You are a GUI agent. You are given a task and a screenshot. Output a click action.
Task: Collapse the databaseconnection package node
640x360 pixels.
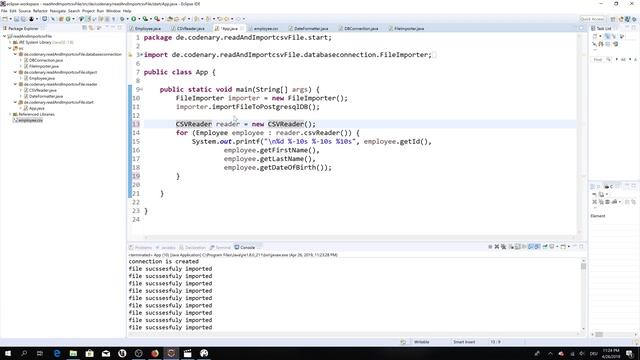tap(16, 54)
